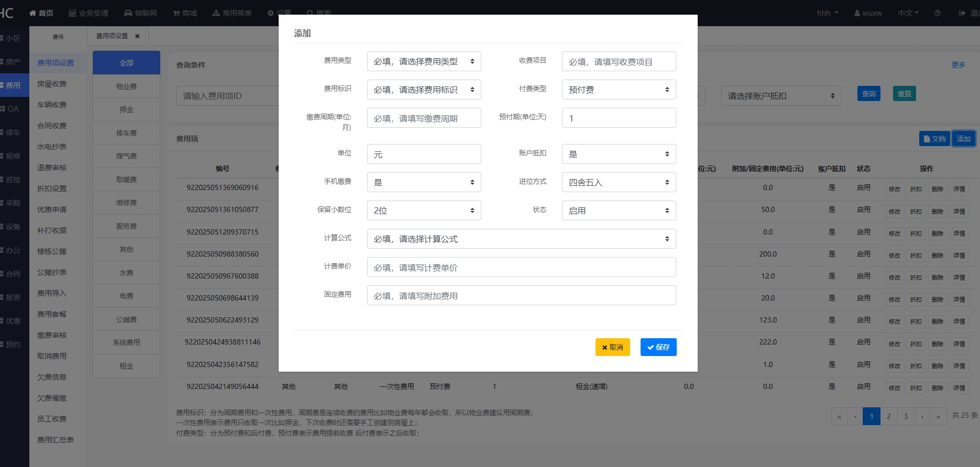The height and width of the screenshot is (467, 980).
Task: Click the 预付期 input field
Action: [x=619, y=118]
